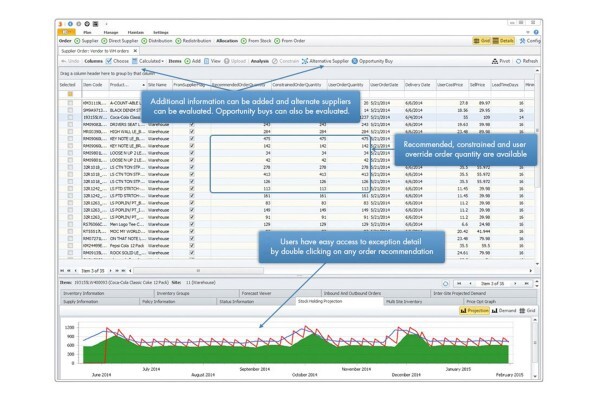
Task: Switch to Inbound And Outbound Orders tab
Action: coord(376,293)
